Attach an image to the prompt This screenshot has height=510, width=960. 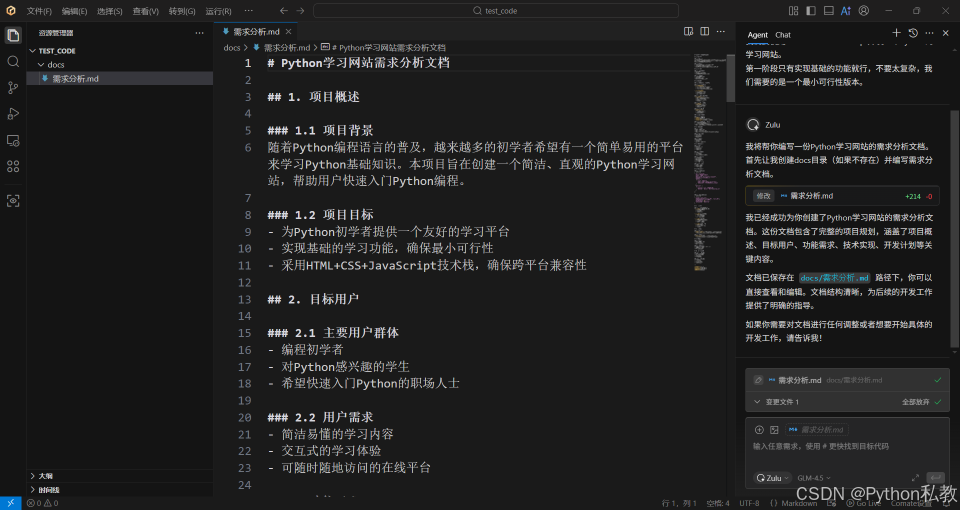point(774,430)
